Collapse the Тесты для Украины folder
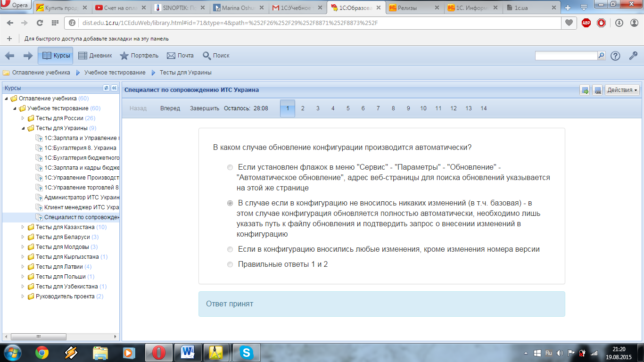This screenshot has height=362, width=644. click(24, 128)
